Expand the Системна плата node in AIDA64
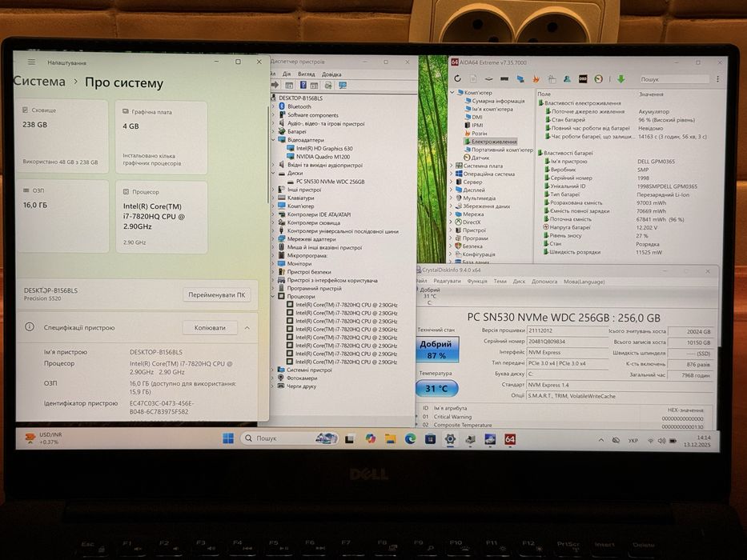This screenshot has width=747, height=560. pos(452,166)
